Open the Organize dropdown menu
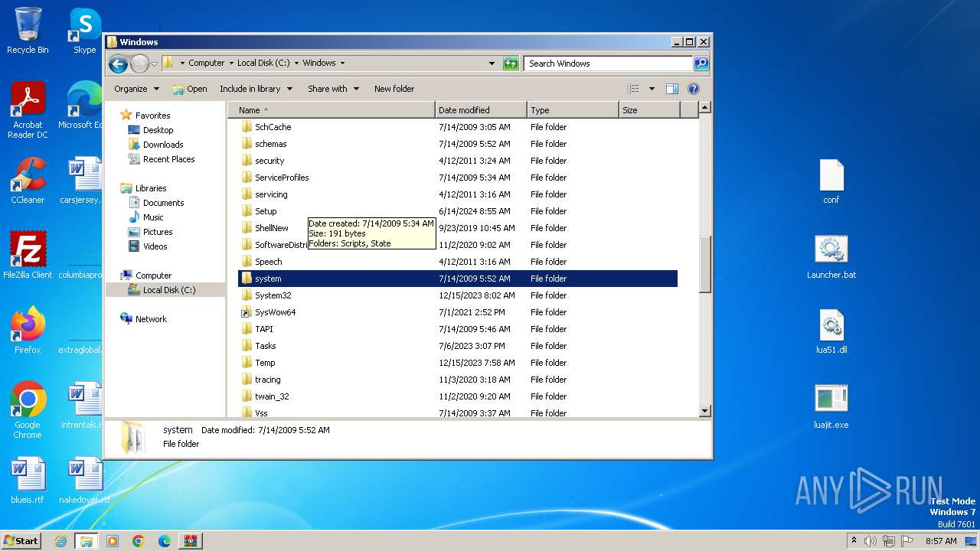Image resolution: width=980 pixels, height=551 pixels. click(136, 89)
